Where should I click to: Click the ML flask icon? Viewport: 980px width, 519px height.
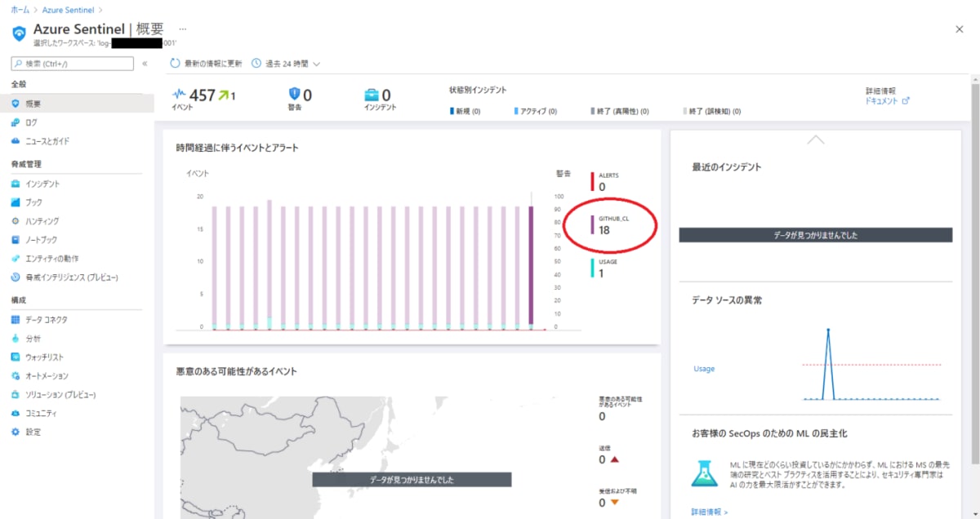coord(704,474)
